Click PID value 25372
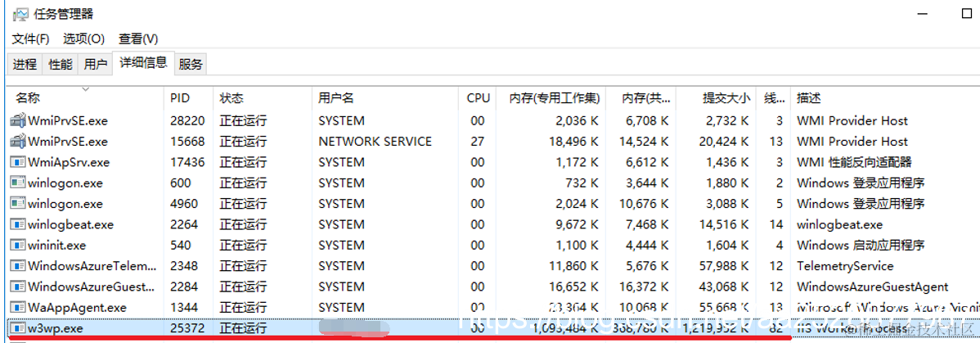This screenshot has width=980, height=343. (x=187, y=328)
